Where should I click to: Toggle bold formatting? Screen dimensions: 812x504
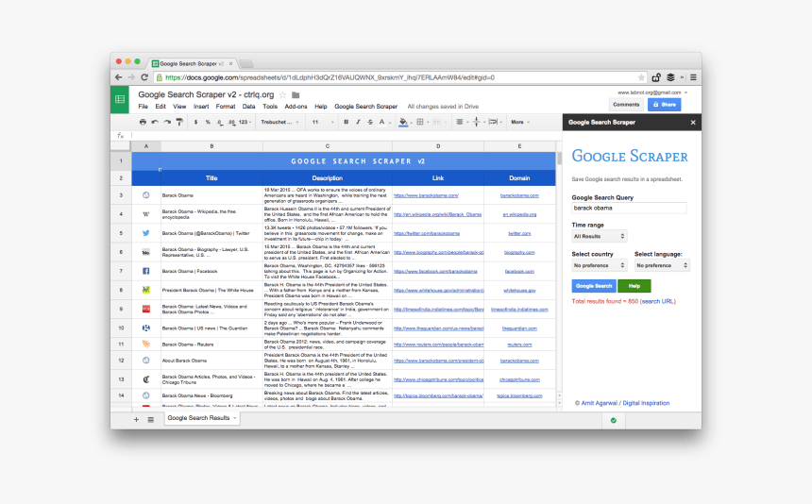[346, 122]
